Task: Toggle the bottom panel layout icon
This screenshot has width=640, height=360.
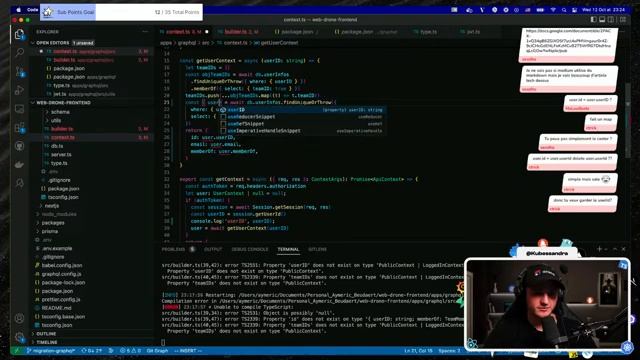Action: (603, 19)
